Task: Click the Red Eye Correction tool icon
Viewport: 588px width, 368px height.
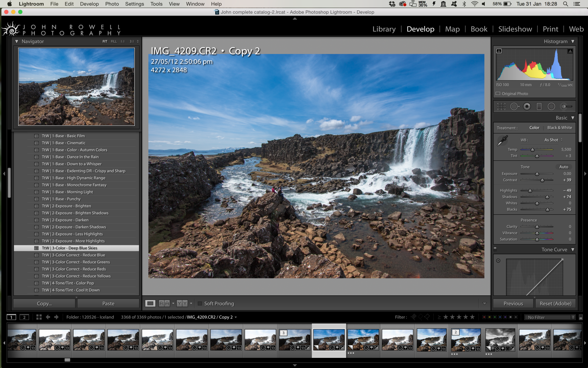Action: [x=528, y=106]
